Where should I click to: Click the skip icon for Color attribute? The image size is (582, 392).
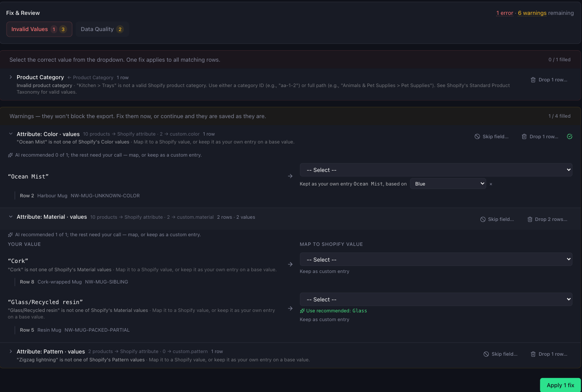coord(477,136)
